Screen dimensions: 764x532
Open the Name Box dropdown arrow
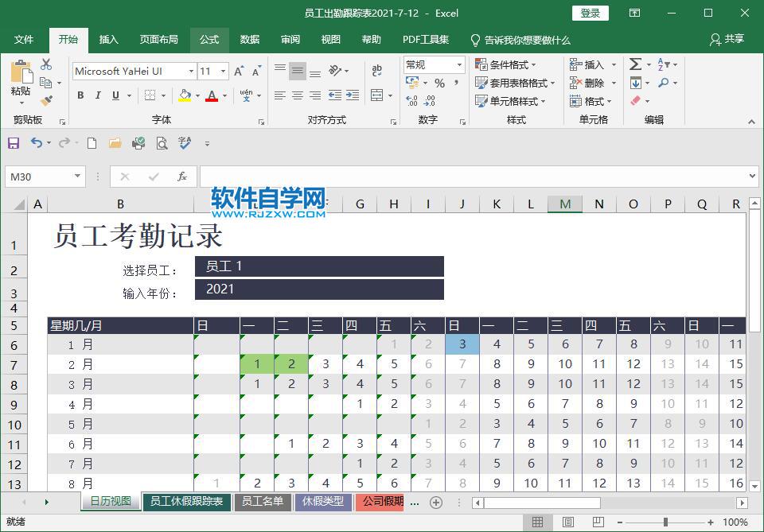(77, 177)
